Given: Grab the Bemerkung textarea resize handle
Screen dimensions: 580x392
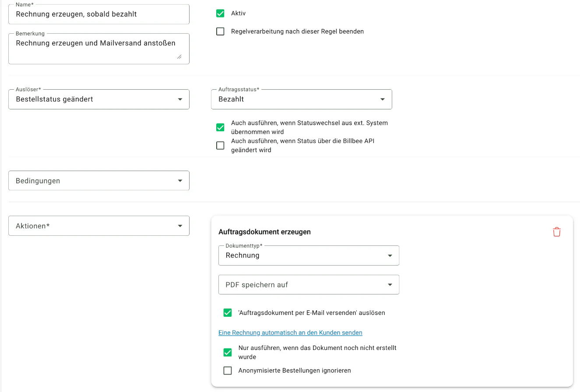Looking at the screenshot, I should coord(179,56).
